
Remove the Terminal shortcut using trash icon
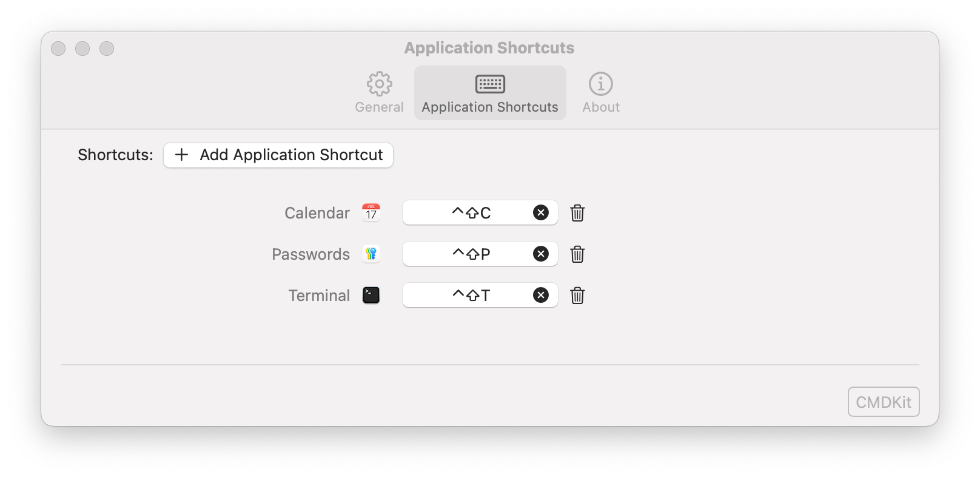577,296
